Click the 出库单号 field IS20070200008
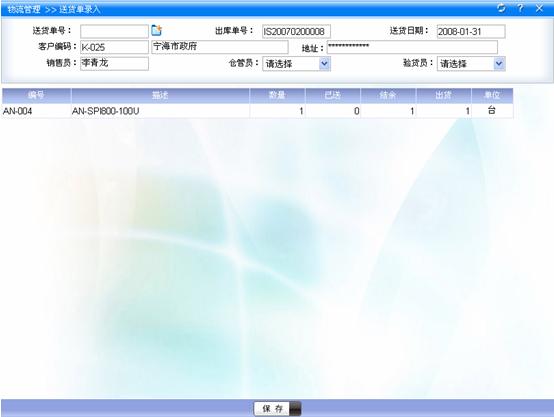554x417 pixels. pos(296,31)
